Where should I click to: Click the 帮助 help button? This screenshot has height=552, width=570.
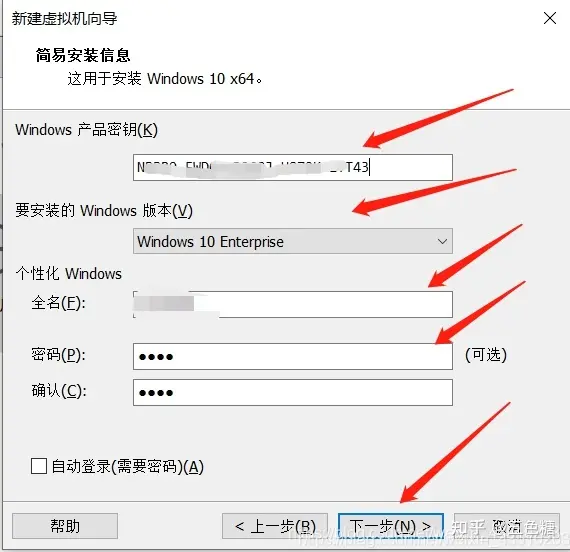point(65,526)
